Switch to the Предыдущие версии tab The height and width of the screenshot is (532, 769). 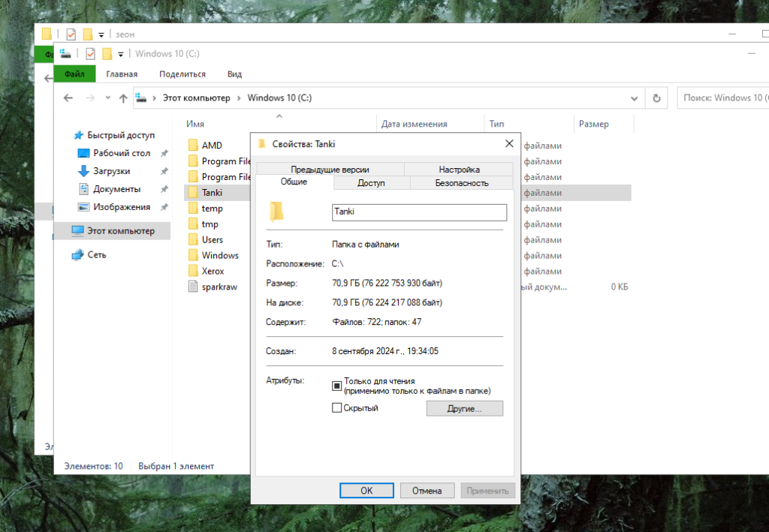[330, 170]
